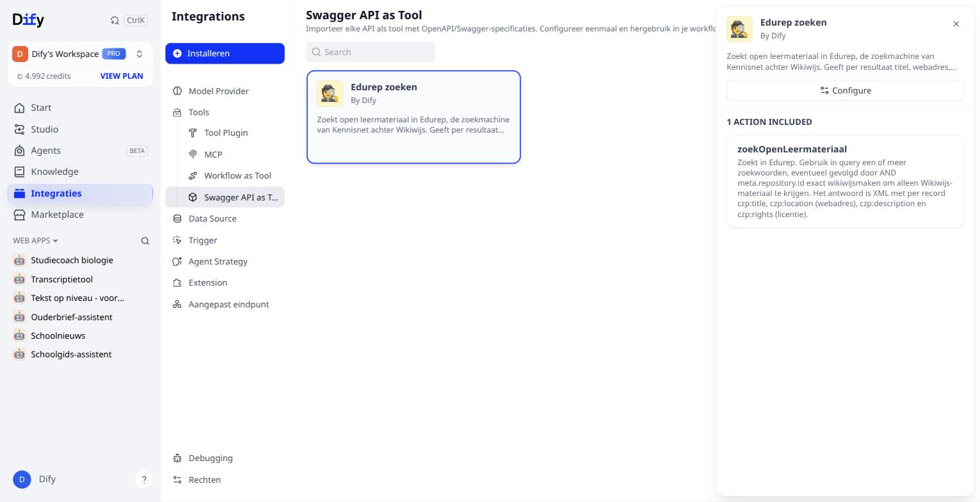Click the workspace avatar letter D
This screenshot has width=980, height=502.
[20, 54]
